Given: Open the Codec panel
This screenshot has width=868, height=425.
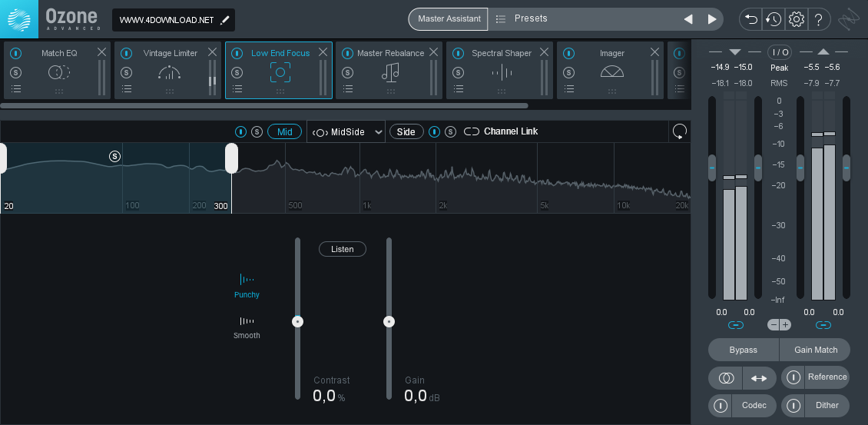Looking at the screenshot, I should tap(754, 406).
